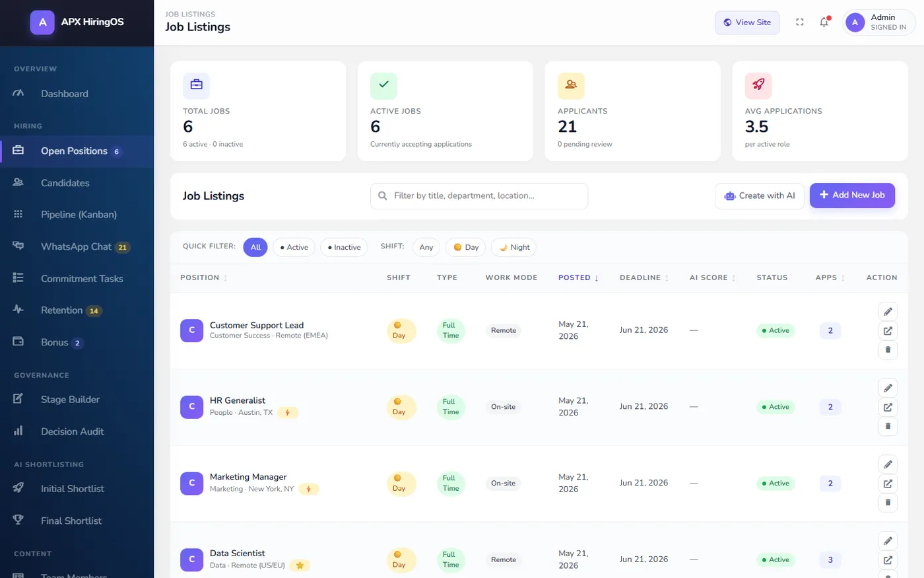Sort table by Apps column

830,278
